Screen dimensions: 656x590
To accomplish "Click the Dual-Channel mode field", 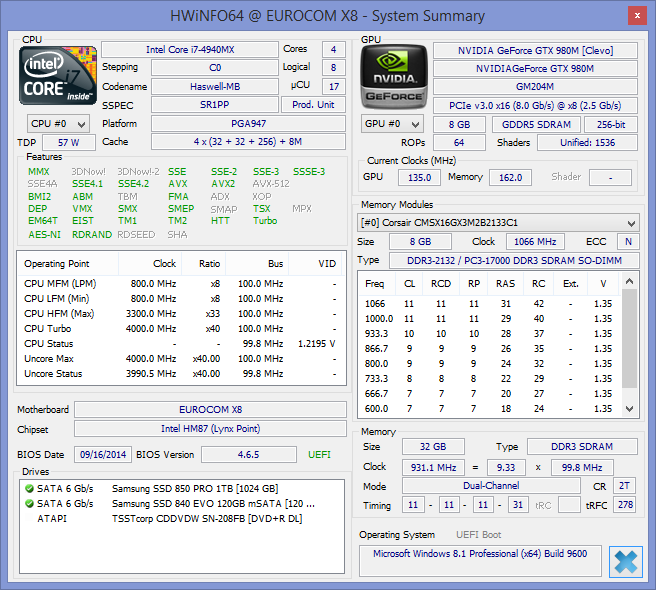I will click(x=491, y=485).
